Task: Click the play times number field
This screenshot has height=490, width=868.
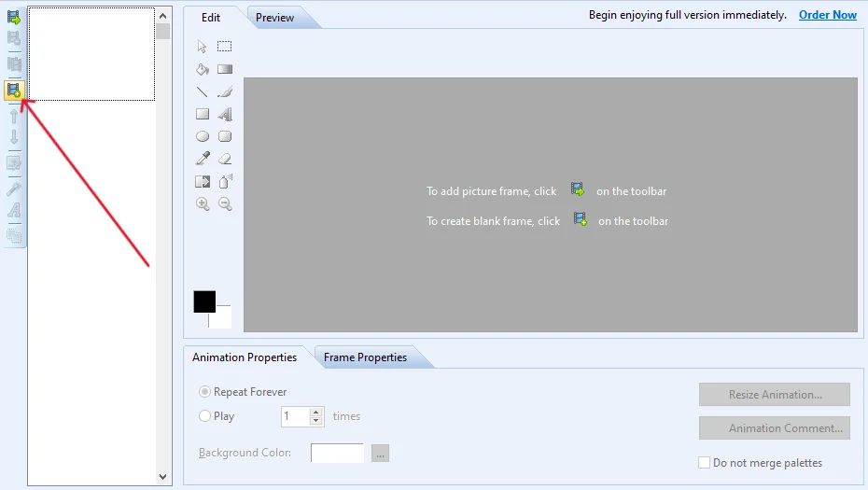Action: tap(296, 416)
